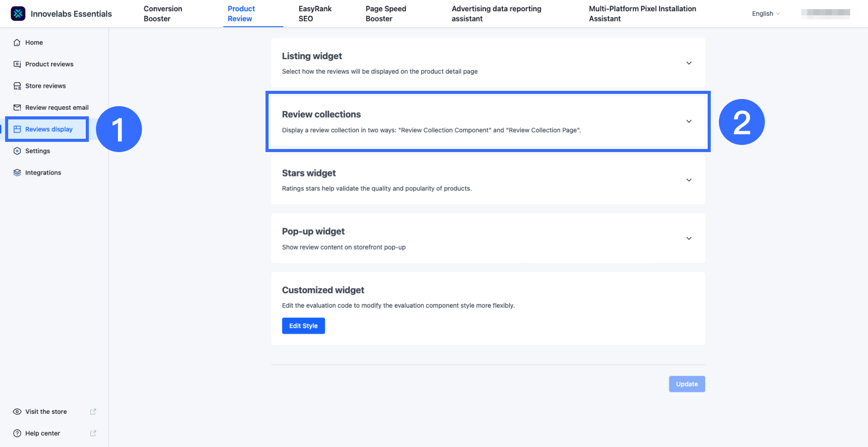Select Reviews display in the sidebar

pos(49,130)
